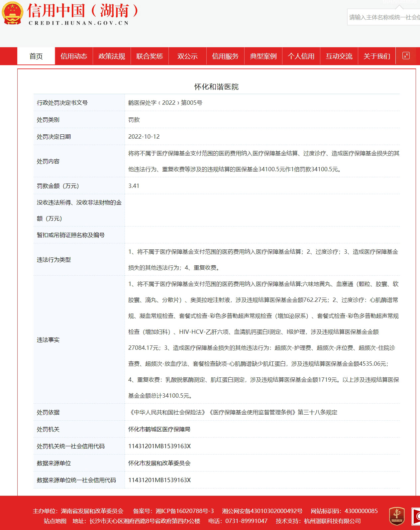Open the 首页 navigation tab
This screenshot has width=420, height=530.
click(x=36, y=56)
